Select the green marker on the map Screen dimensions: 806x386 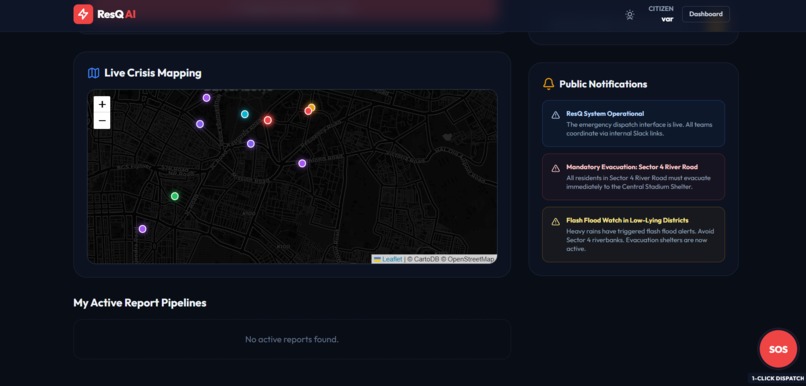click(x=175, y=196)
